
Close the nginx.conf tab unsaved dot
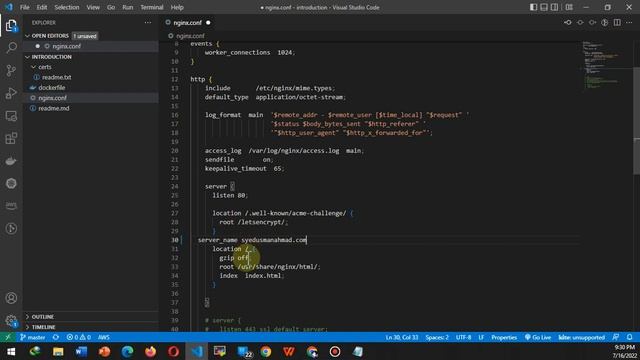(x=208, y=23)
